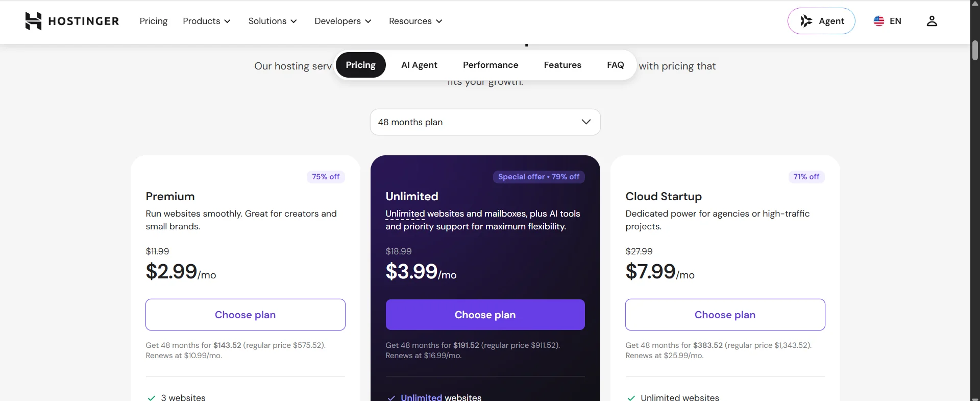
Task: Expand the Products menu
Action: (207, 21)
